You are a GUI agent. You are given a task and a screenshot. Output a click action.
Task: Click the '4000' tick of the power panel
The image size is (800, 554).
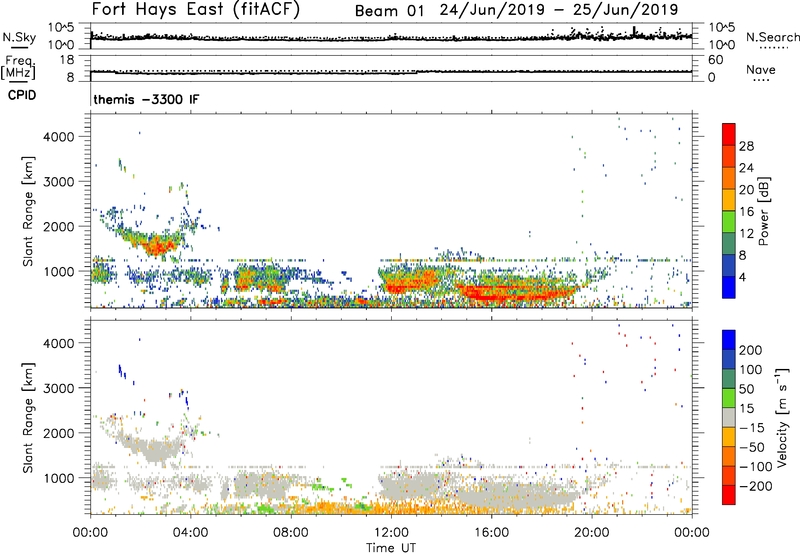(59, 137)
